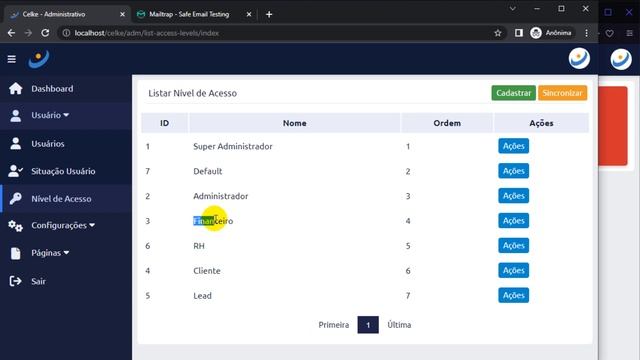640x360 pixels.
Task: Click the Páginas document icon
Action: pos(16,253)
